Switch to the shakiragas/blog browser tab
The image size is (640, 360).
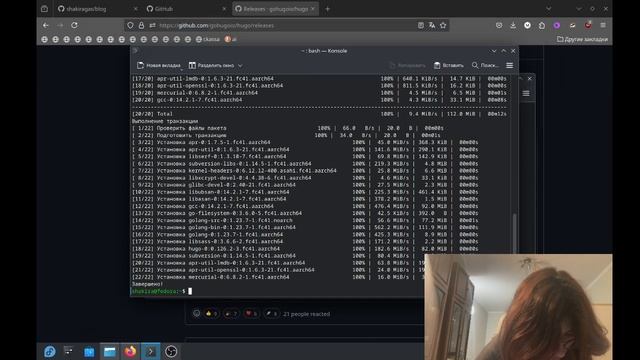click(97, 9)
